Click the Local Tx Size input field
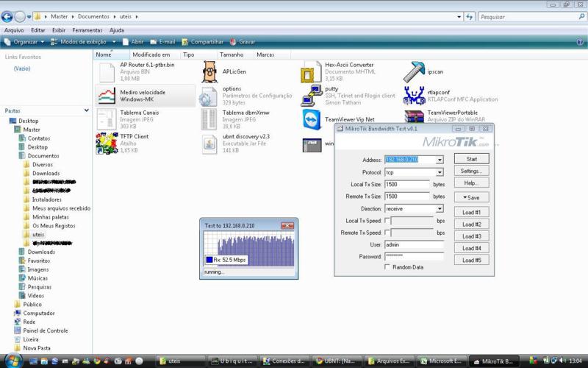Image resolution: width=588 pixels, height=368 pixels. (x=407, y=185)
